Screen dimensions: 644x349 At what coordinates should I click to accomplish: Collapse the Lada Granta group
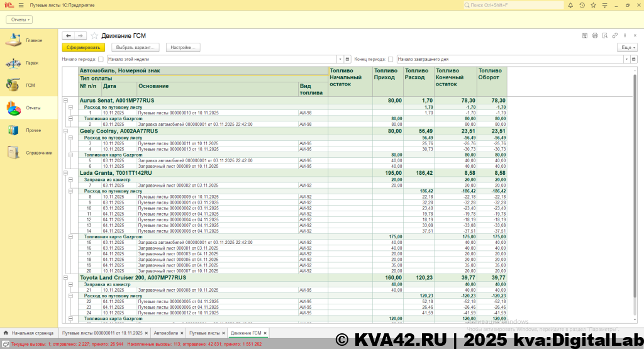(x=65, y=173)
